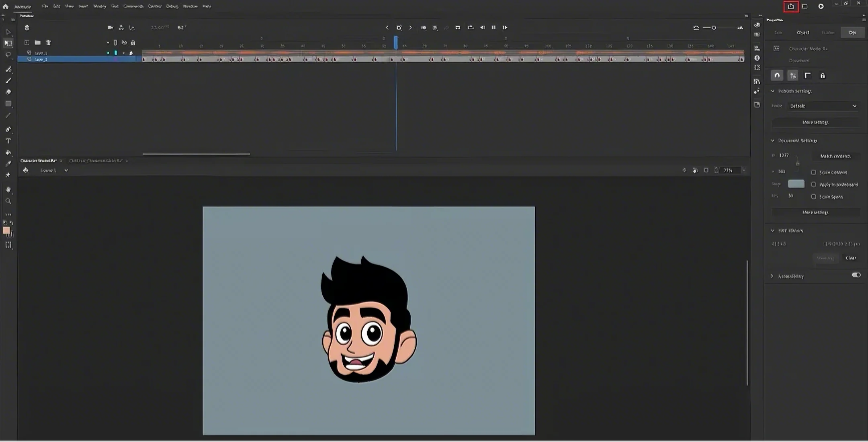868x442 pixels.
Task: Click the new folder icon in timeline
Action: [x=37, y=43]
